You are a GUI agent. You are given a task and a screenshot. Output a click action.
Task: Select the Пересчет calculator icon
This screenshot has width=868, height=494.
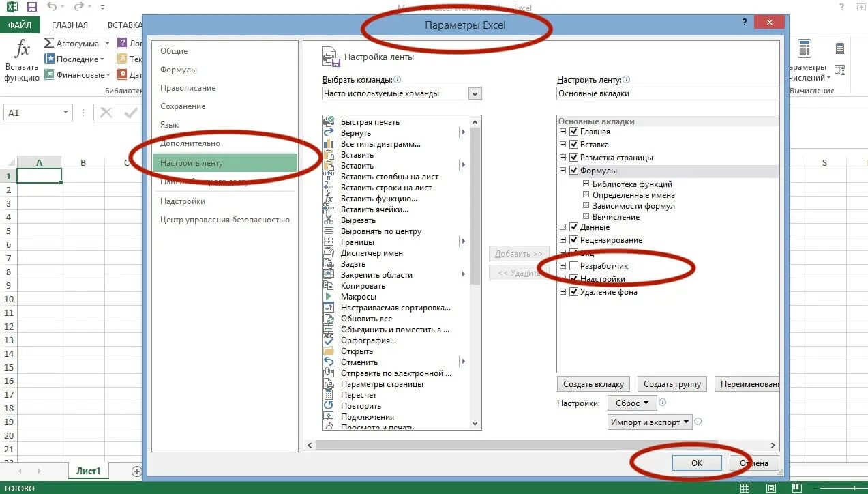coord(329,395)
